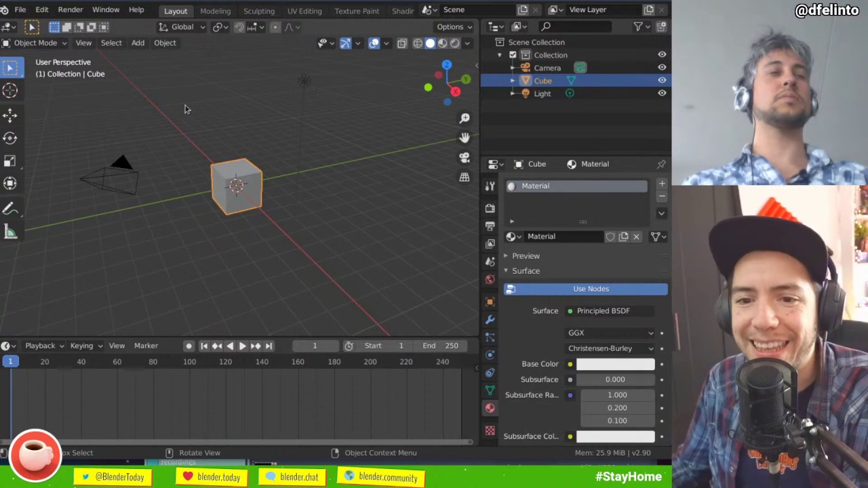Open the Render menu
Screen dimensions: 868x488
[x=71, y=10]
